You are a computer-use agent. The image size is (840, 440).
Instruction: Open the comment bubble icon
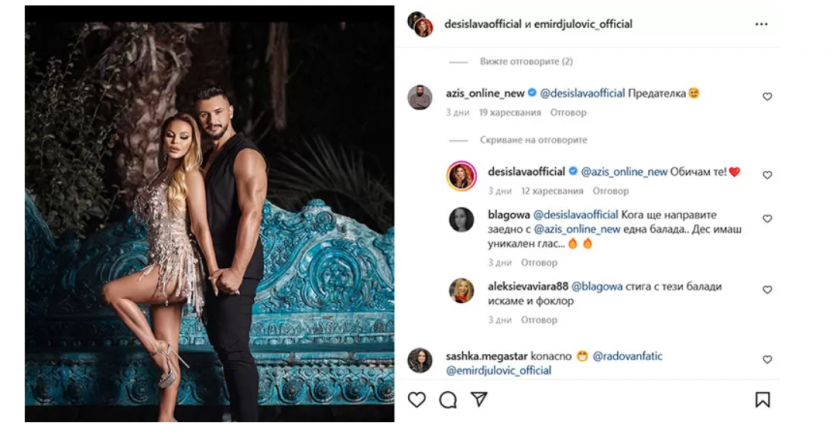(448, 400)
